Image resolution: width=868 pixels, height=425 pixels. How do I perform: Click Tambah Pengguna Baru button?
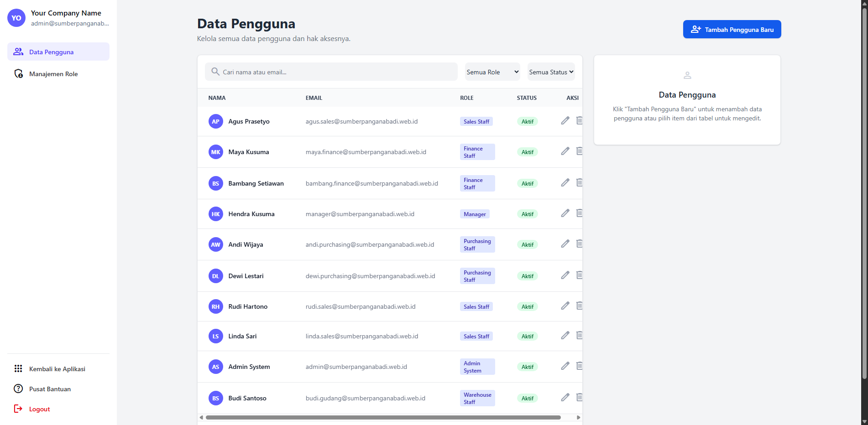(732, 30)
